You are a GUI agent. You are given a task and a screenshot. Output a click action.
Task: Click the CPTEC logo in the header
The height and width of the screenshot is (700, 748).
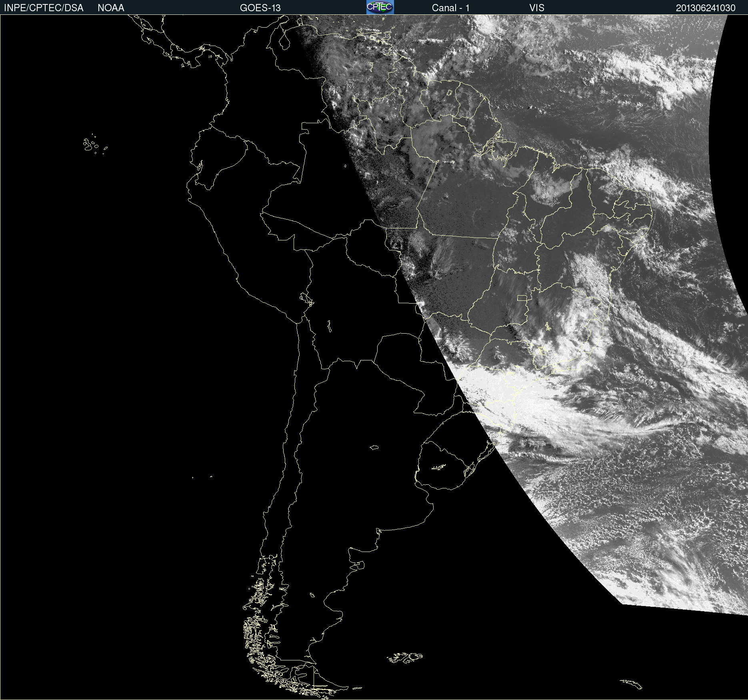point(380,7)
